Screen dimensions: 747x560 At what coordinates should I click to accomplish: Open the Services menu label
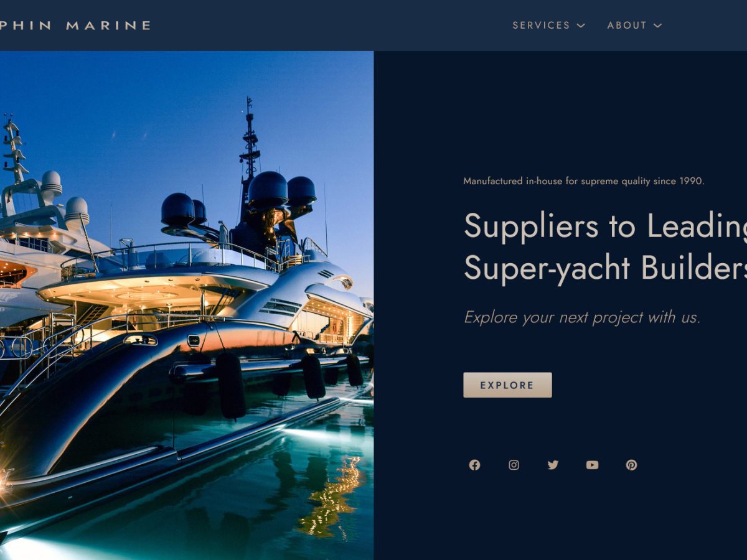tap(541, 26)
